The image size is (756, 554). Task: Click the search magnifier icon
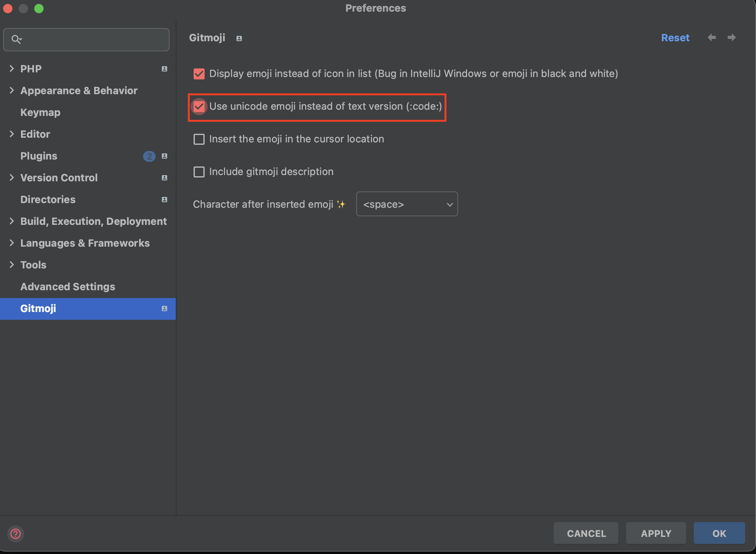16,39
